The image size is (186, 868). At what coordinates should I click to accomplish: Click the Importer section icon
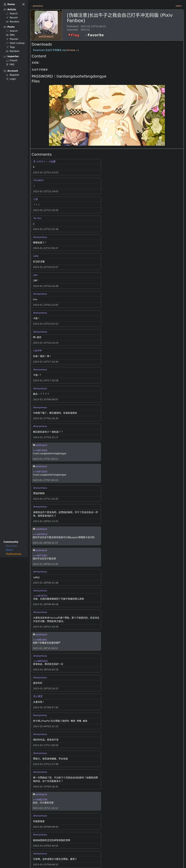pos(5,56)
